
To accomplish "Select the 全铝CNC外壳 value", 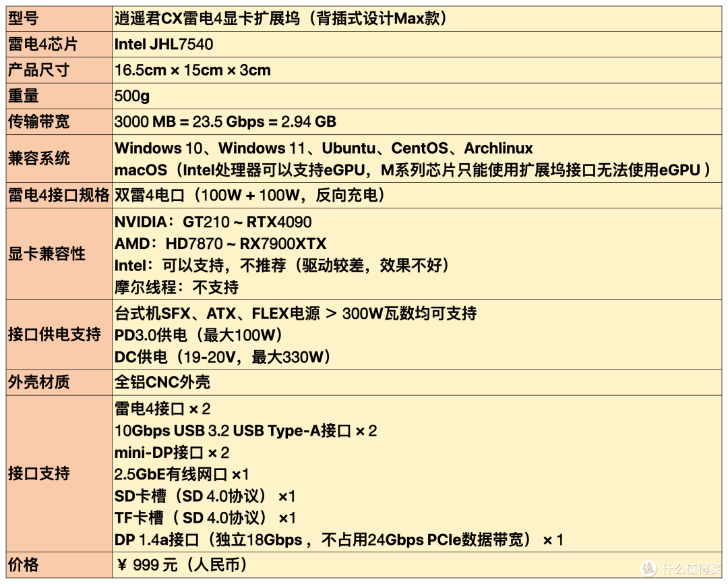I will pos(162,382).
